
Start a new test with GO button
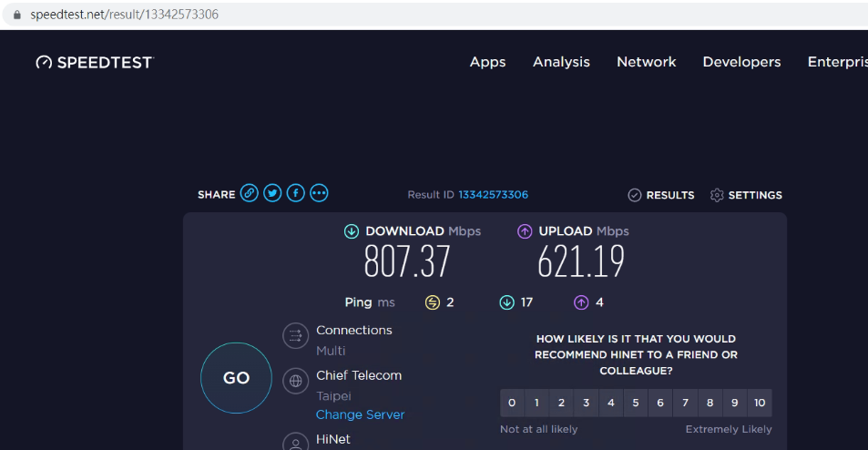point(237,378)
